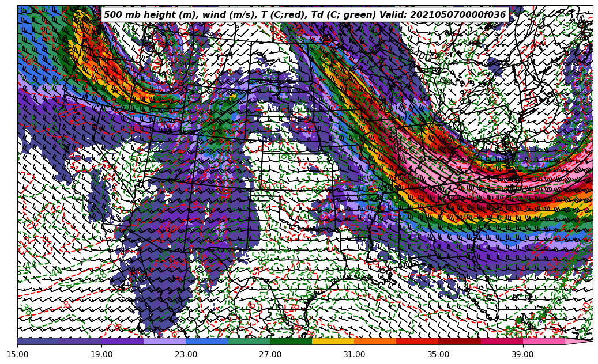
Task: Select the orange colorbar segment after 31.00
Action: (375, 341)
